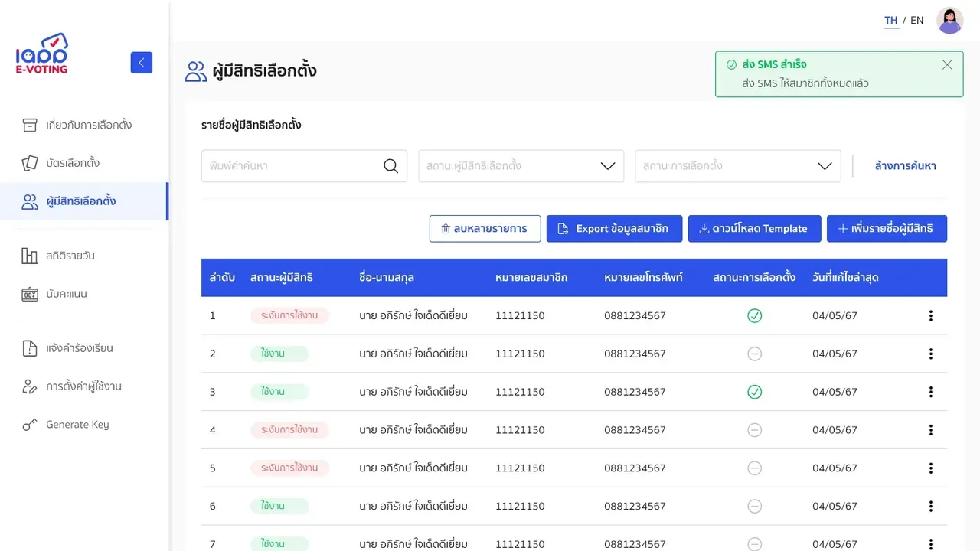Image resolution: width=980 pixels, height=551 pixels.
Task: Click the grey not-voted icon in row 2
Action: 755,354
